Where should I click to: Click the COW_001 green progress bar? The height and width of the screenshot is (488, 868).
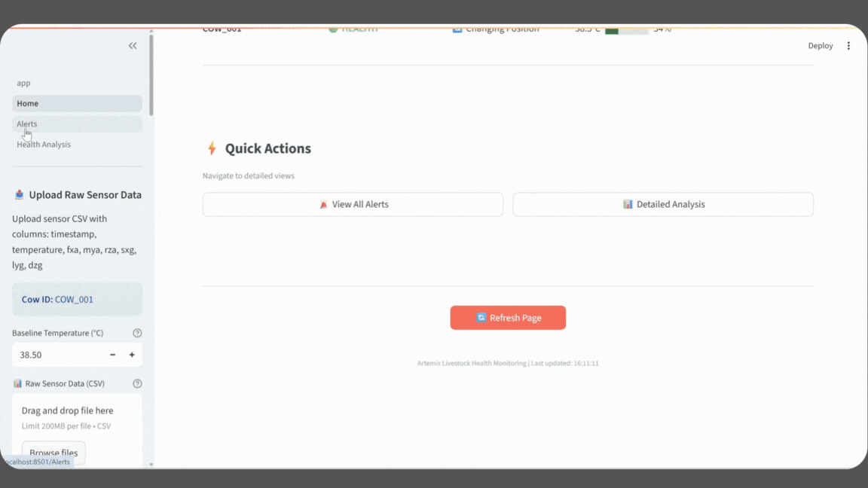[x=625, y=30]
